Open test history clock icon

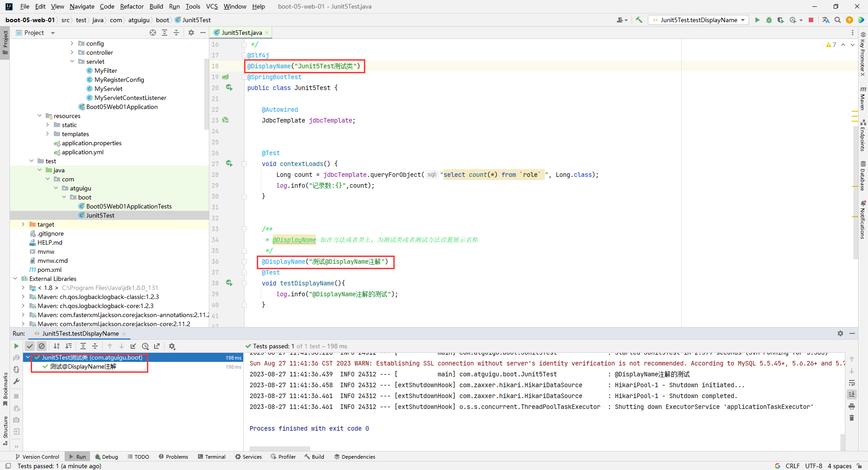point(145,346)
